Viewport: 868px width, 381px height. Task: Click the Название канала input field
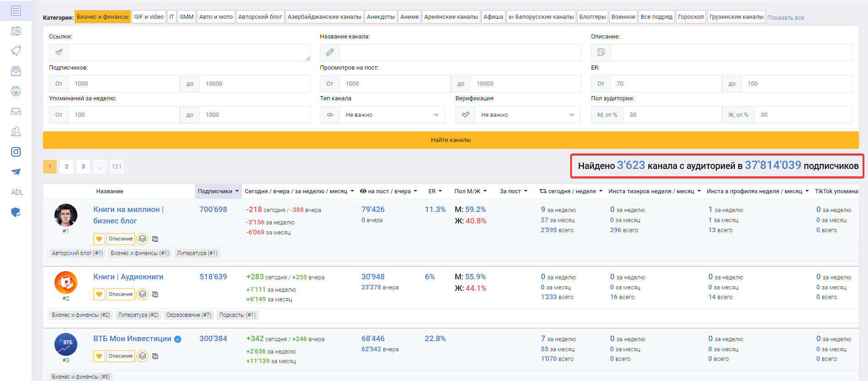click(x=460, y=53)
